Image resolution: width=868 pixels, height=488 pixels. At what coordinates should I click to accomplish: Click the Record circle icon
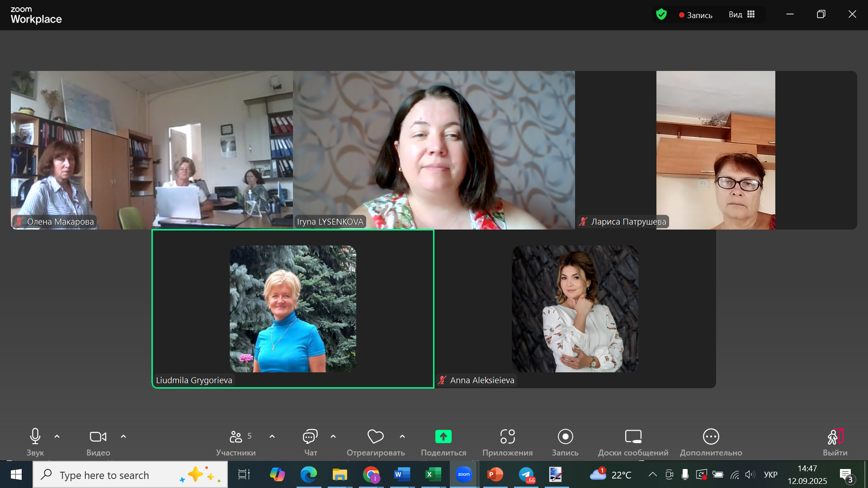click(x=565, y=437)
